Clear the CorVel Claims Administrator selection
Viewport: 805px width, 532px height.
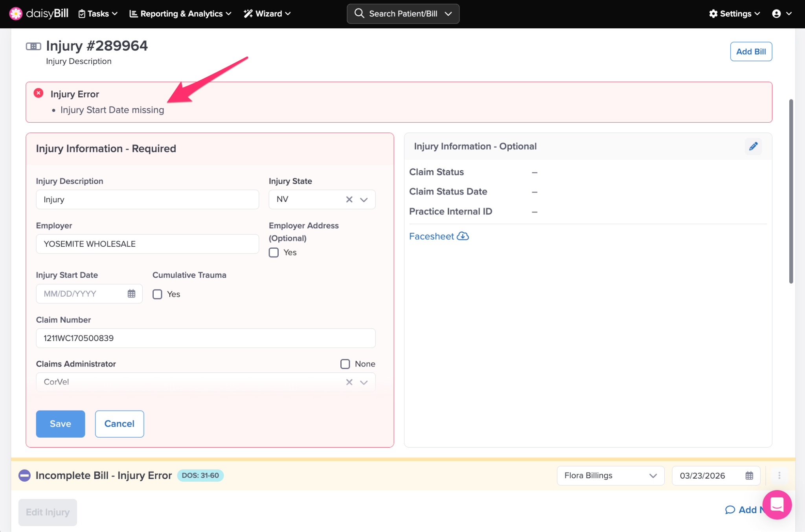tap(349, 382)
